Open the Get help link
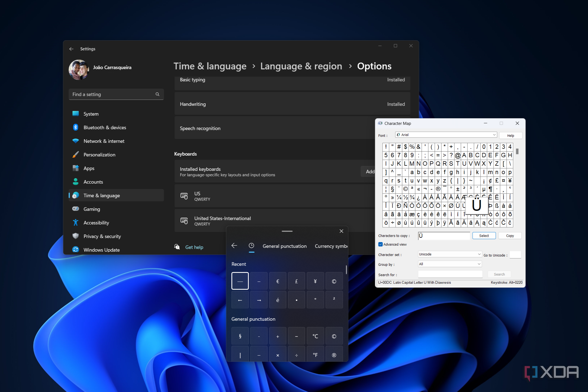The image size is (588, 392). pos(194,247)
